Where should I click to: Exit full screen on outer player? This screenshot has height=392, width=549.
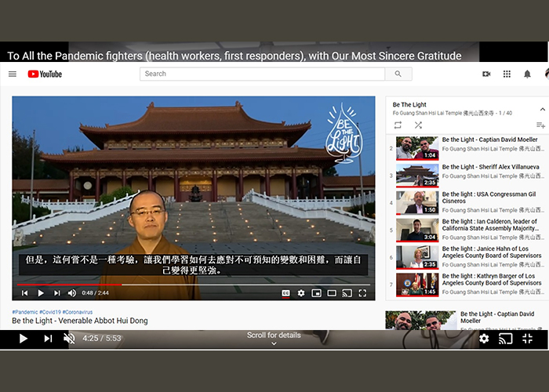pos(527,339)
